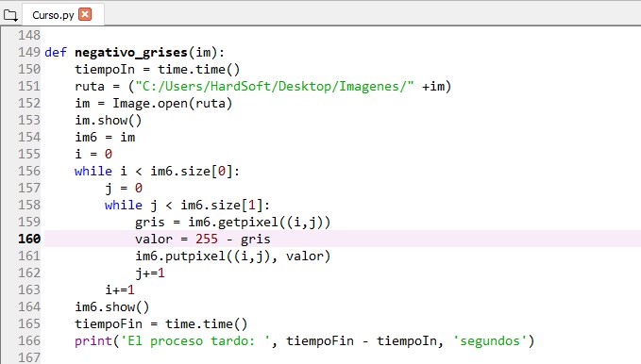Screen dimensions: 641x364
Task: Click the print keyword on line 166
Action: coord(93,340)
